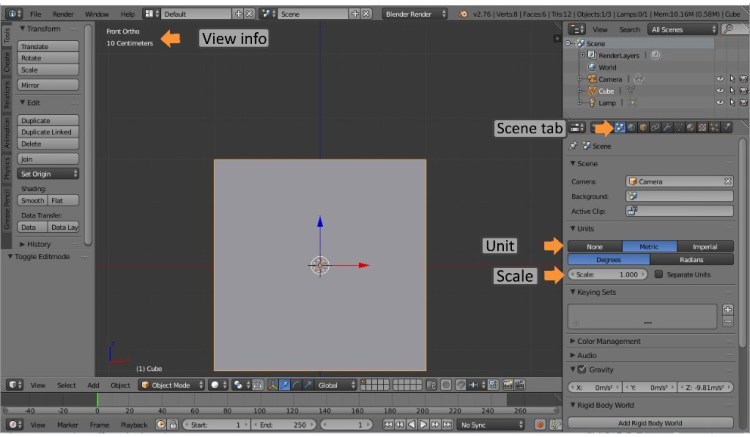Hide the Lamp in the viewport

pyautogui.click(x=720, y=102)
